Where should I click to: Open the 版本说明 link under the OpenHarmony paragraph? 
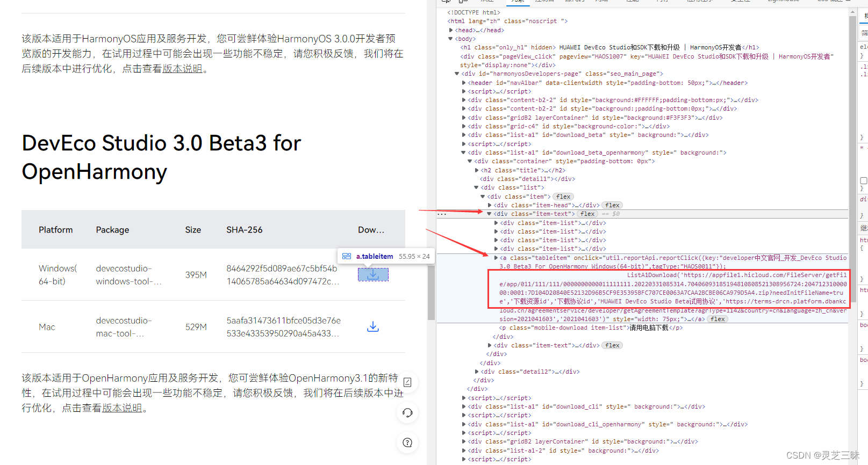(122, 408)
